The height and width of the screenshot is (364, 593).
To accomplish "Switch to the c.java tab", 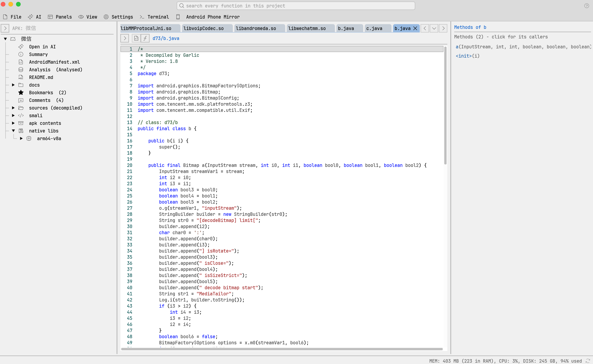I will tap(378, 28).
